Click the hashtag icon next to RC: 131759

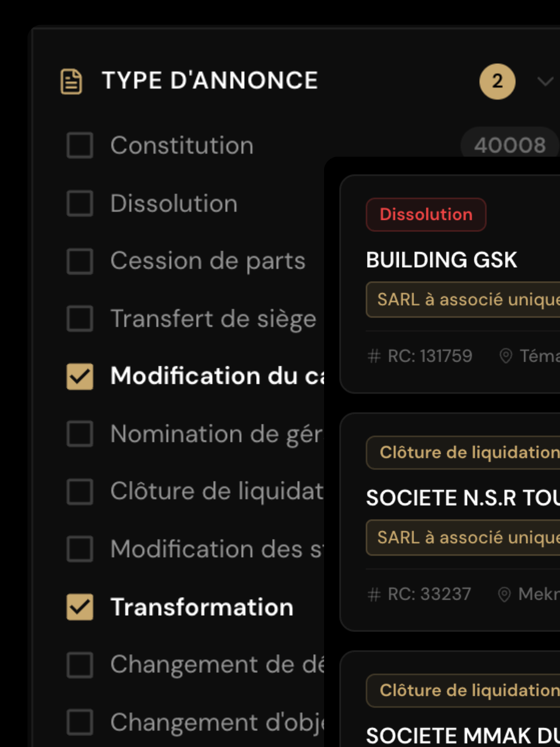pyautogui.click(x=374, y=356)
